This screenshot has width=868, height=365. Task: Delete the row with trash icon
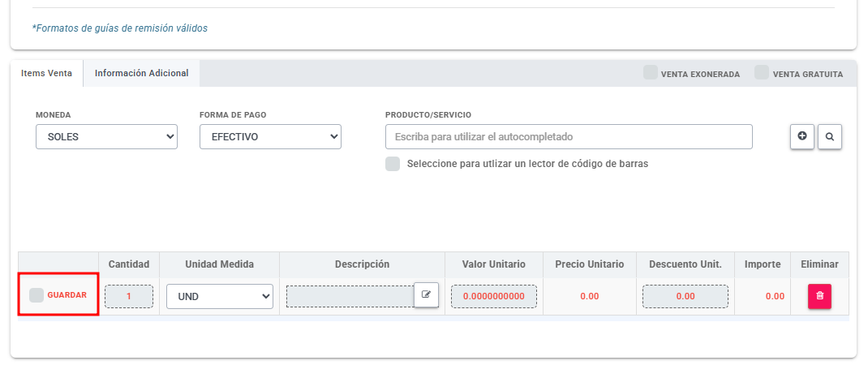[x=820, y=296]
